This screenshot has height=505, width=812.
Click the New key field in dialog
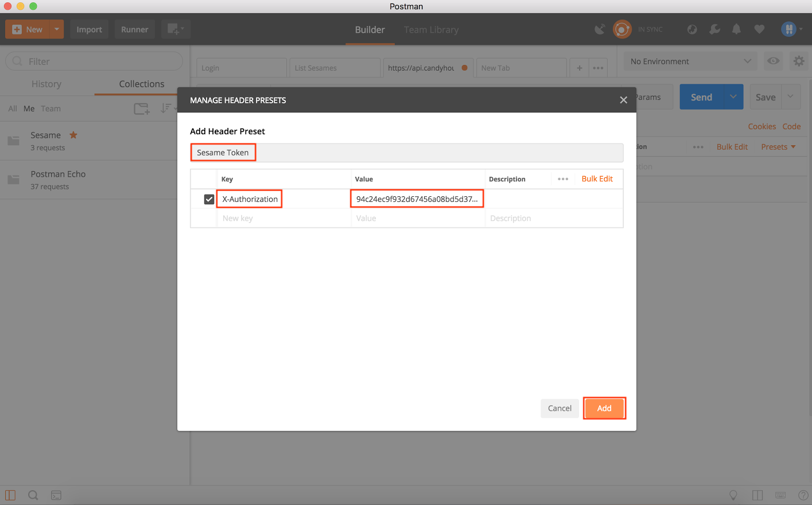point(283,218)
